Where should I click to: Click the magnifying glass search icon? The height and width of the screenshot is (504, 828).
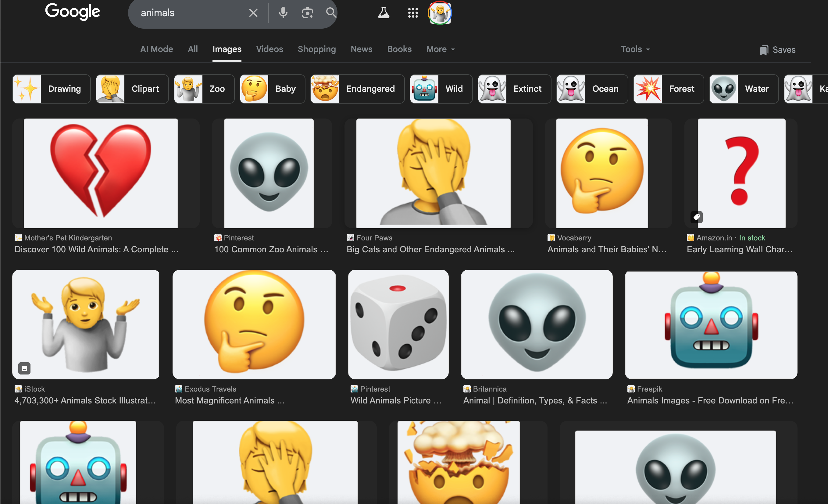coord(331,13)
